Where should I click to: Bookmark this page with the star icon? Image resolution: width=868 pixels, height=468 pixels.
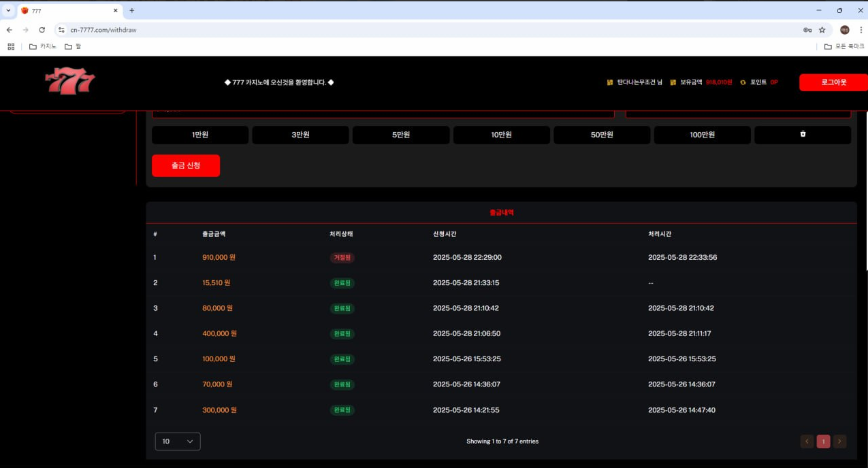click(822, 30)
